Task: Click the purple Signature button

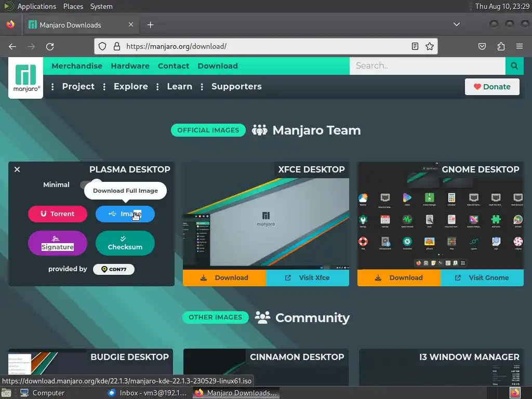Action: [x=58, y=243]
